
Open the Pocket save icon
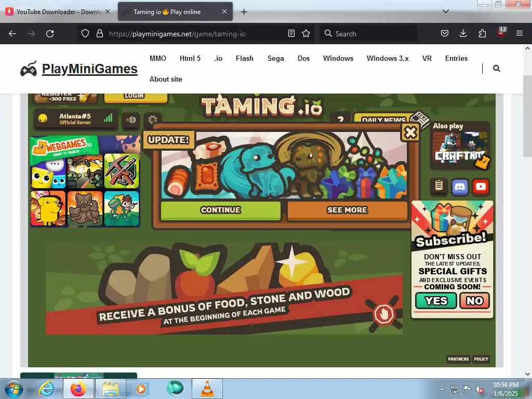pyautogui.click(x=445, y=33)
